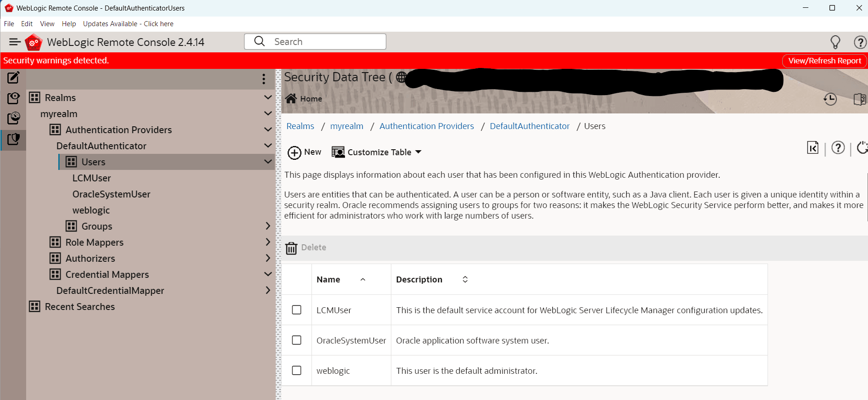
Task: Open the lightbulb tips icon
Action: 835,42
